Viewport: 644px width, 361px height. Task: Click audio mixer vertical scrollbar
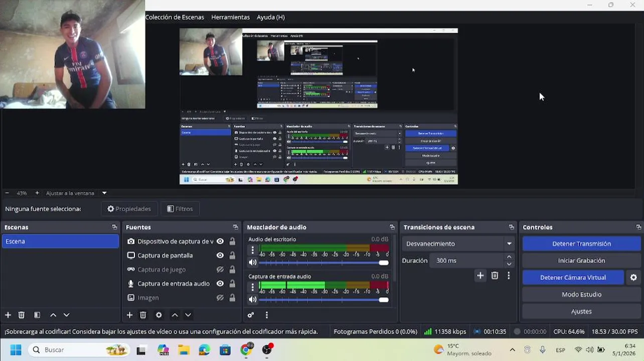click(x=394, y=258)
